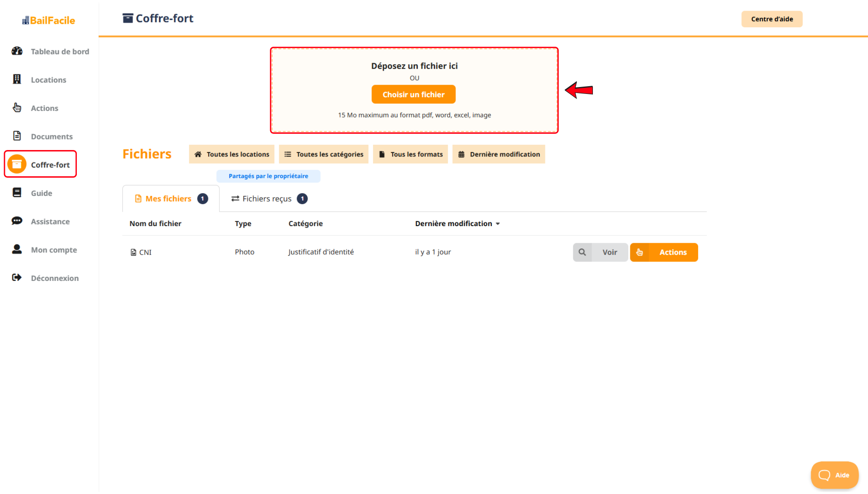Open Documents sidebar file icon

[17, 136]
